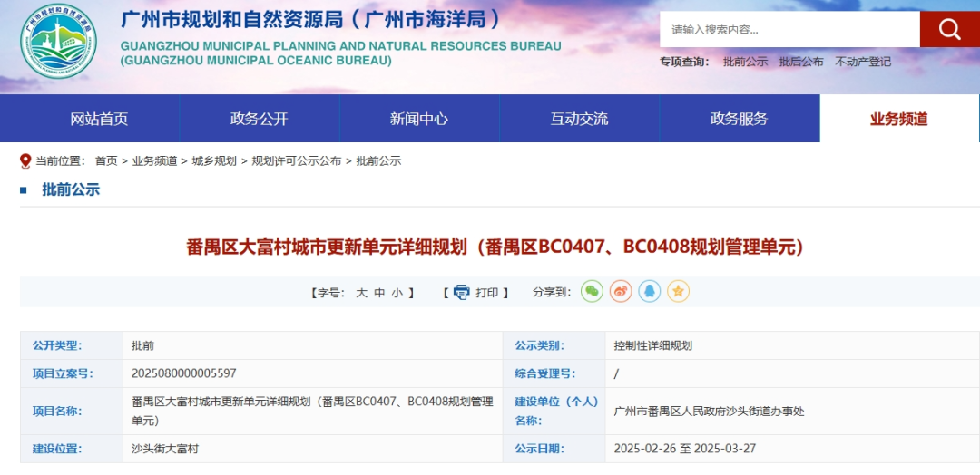This screenshot has width=980, height=475.
Task: Open the 批后公布 quick link
Action: (x=801, y=62)
